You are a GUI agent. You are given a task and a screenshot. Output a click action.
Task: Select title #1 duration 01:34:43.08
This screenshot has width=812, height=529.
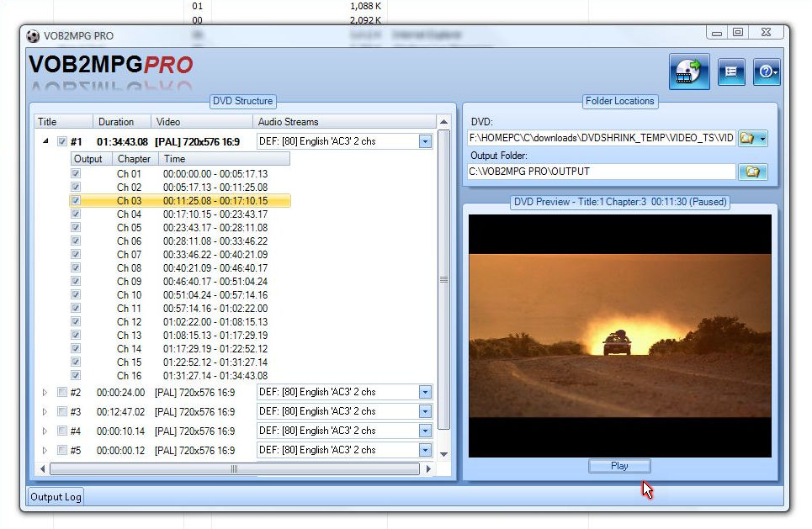(x=122, y=142)
